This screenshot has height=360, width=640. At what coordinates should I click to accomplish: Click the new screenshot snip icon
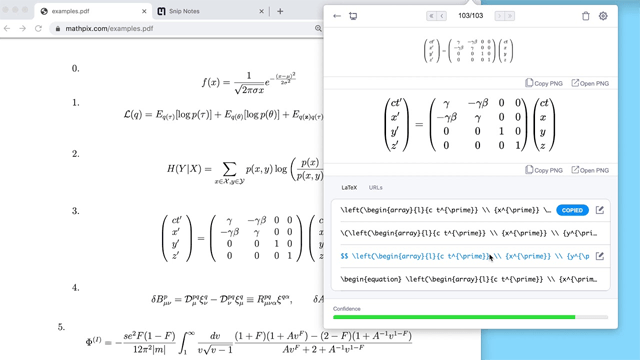click(353, 16)
